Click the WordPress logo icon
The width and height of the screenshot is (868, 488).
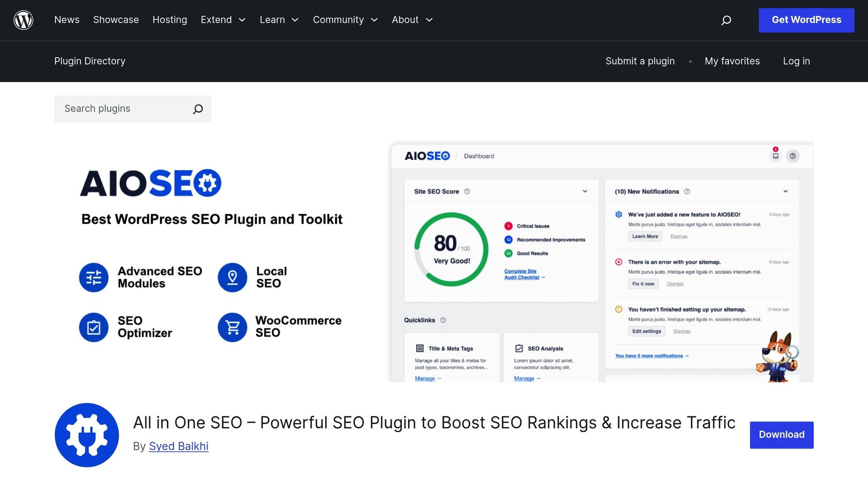[x=23, y=20]
